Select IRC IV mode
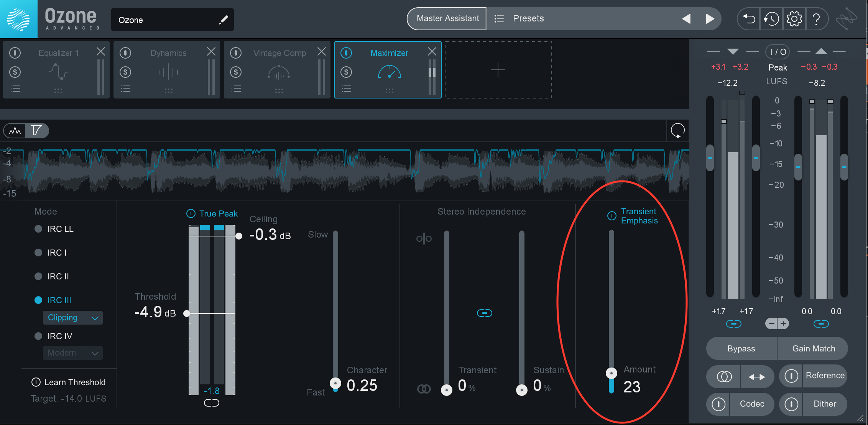Viewport: 868px width, 425px height. [53, 336]
